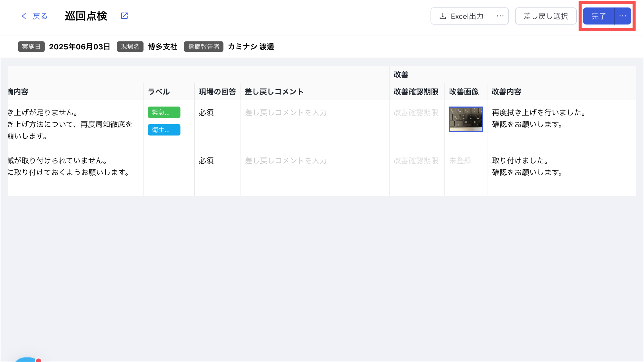Click the 差し戻し選択 button

546,16
